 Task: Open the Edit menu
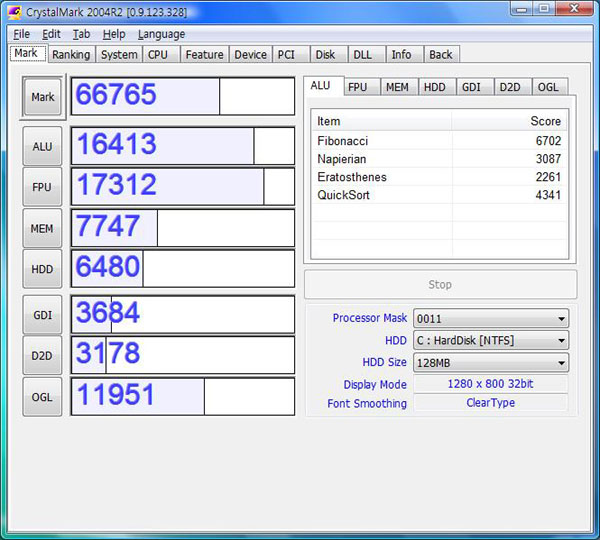(51, 34)
